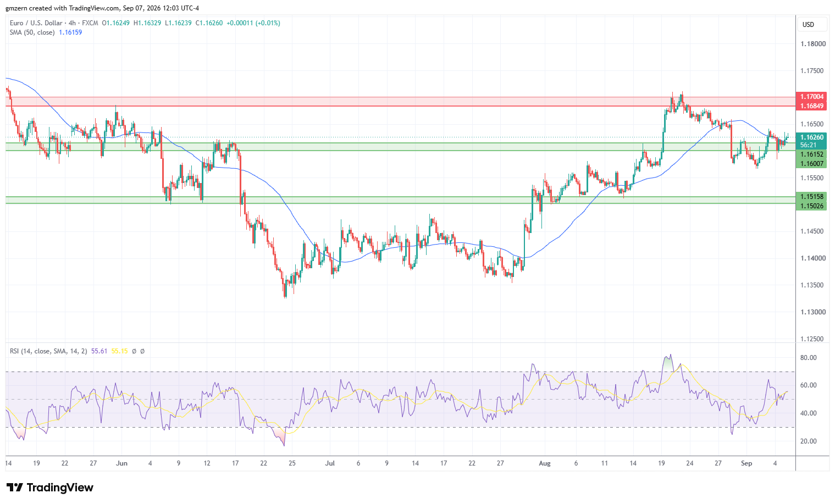The image size is (835, 504).
Task: Click the 1.18000 price axis label
Action: click(813, 44)
